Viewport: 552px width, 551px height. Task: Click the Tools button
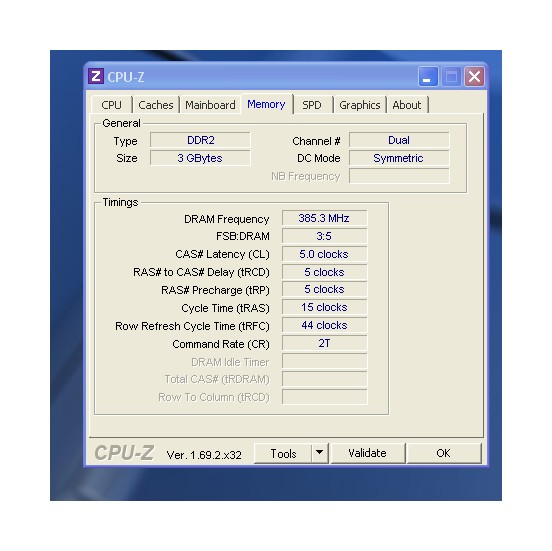[x=283, y=453]
